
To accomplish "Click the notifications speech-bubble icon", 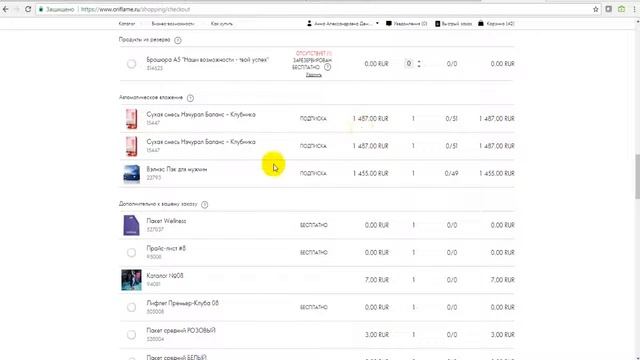I will click(x=389, y=24).
